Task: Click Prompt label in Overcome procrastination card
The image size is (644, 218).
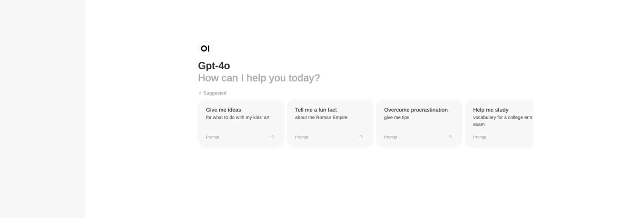Action: coord(390,137)
